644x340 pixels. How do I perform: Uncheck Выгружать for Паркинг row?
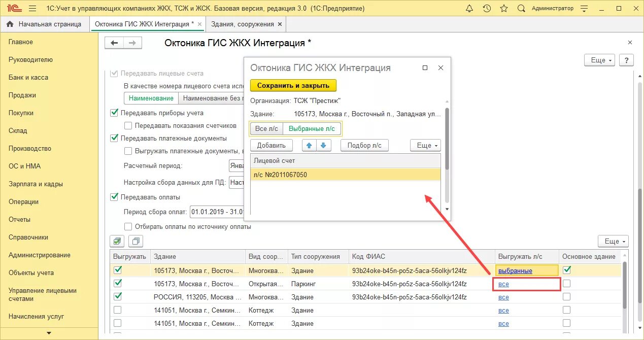(x=118, y=283)
